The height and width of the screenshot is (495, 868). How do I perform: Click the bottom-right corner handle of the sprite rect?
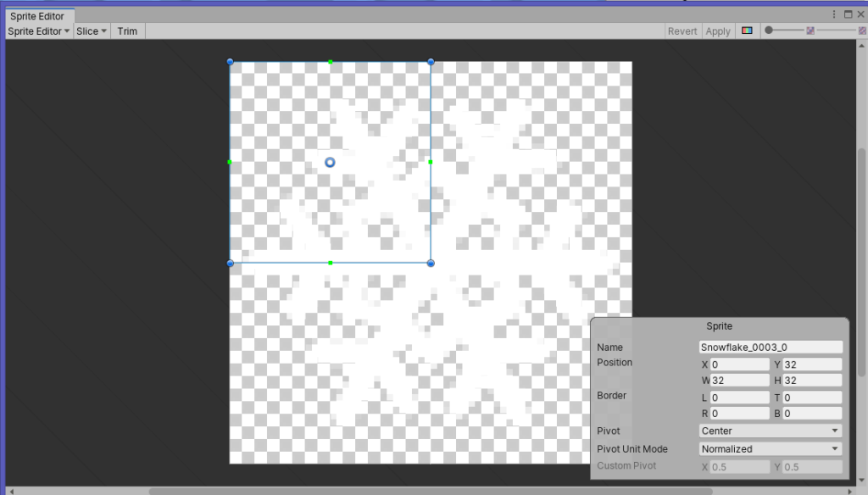coord(431,264)
